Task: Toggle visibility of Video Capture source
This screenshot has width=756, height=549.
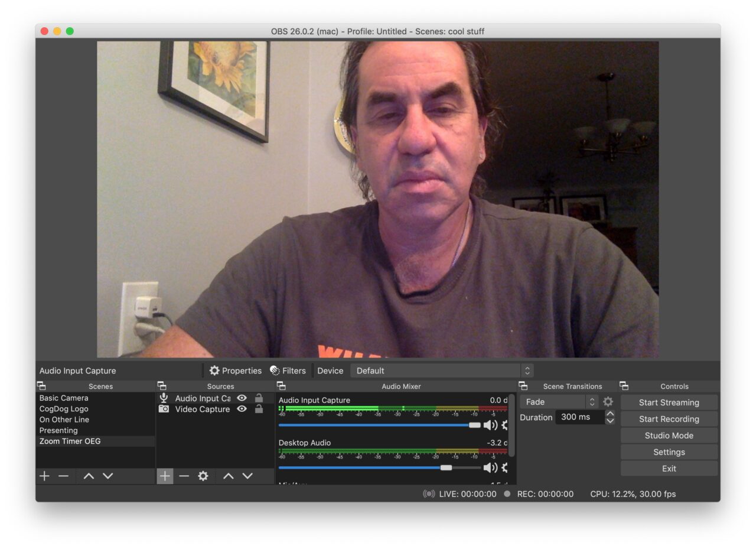Action: coord(242,409)
